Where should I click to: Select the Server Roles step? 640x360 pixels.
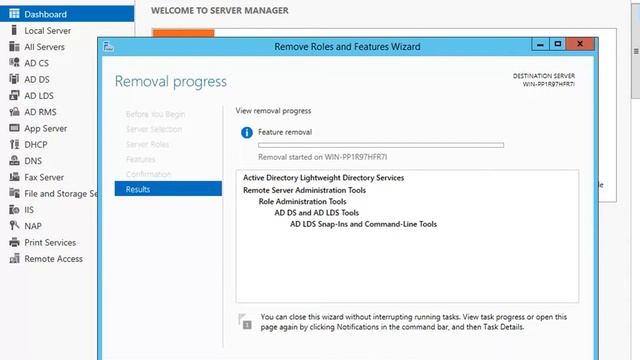coord(147,144)
